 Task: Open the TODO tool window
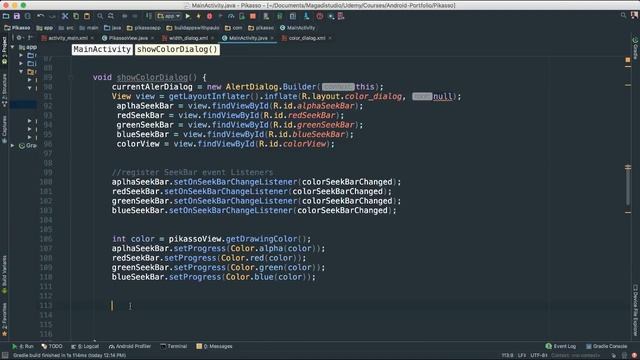(x=52, y=346)
